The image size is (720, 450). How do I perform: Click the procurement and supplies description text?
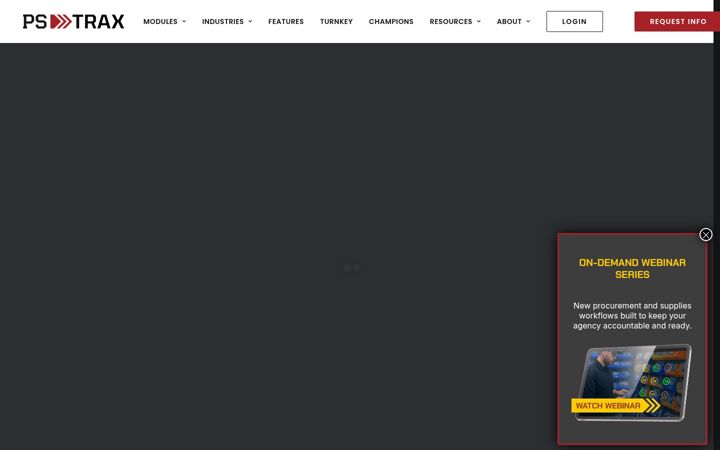[632, 315]
